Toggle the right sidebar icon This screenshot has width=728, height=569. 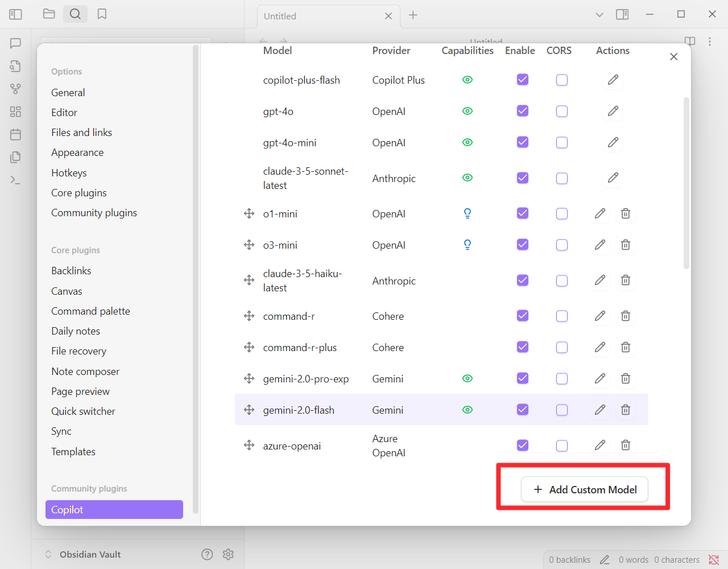[x=622, y=14]
